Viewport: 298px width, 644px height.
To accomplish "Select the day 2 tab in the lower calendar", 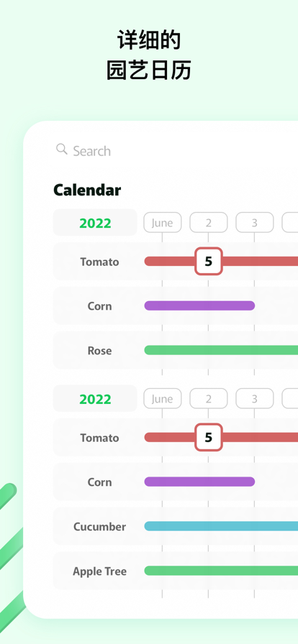I will 208,398.
